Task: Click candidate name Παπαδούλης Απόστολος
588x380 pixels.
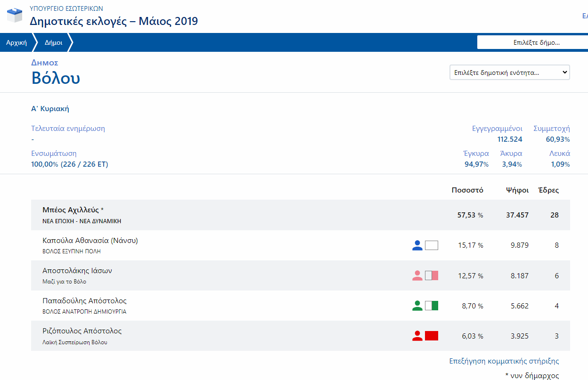Action: pos(84,301)
